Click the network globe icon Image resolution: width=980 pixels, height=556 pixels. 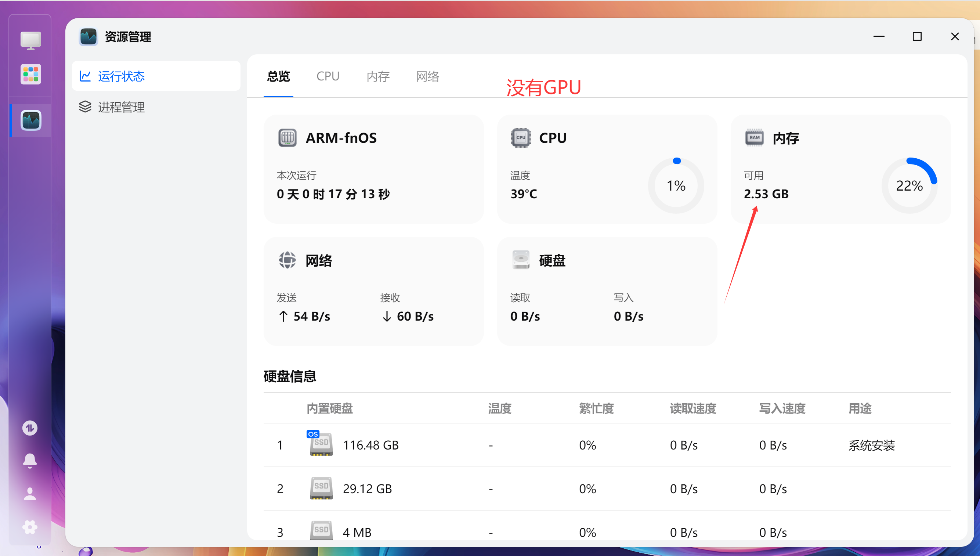pyautogui.click(x=287, y=260)
